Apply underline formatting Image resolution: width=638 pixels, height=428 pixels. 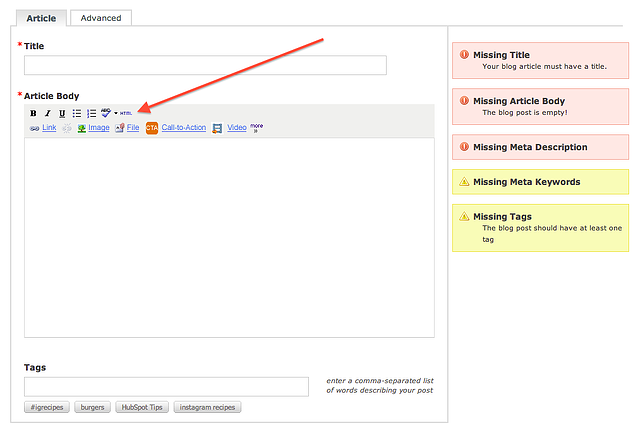62,113
